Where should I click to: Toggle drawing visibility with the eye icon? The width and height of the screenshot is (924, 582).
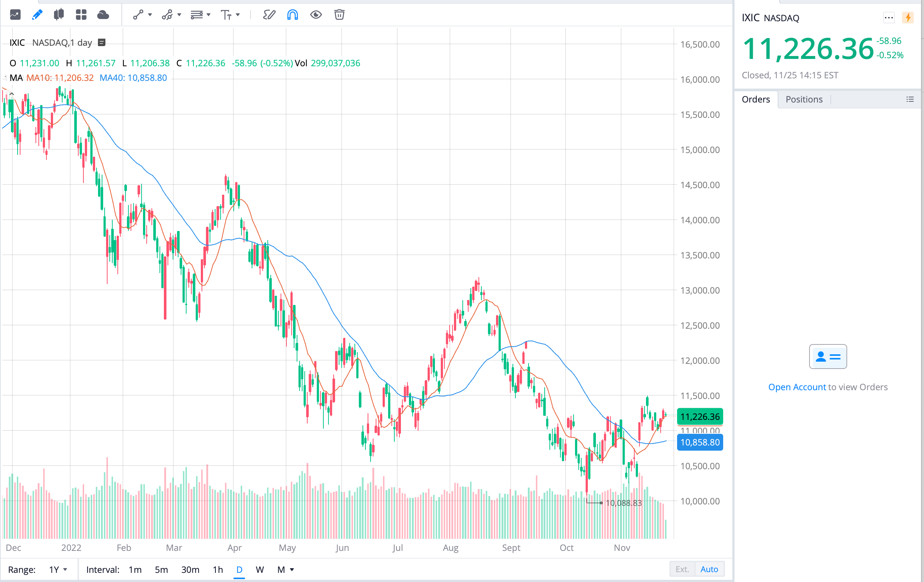coord(316,15)
